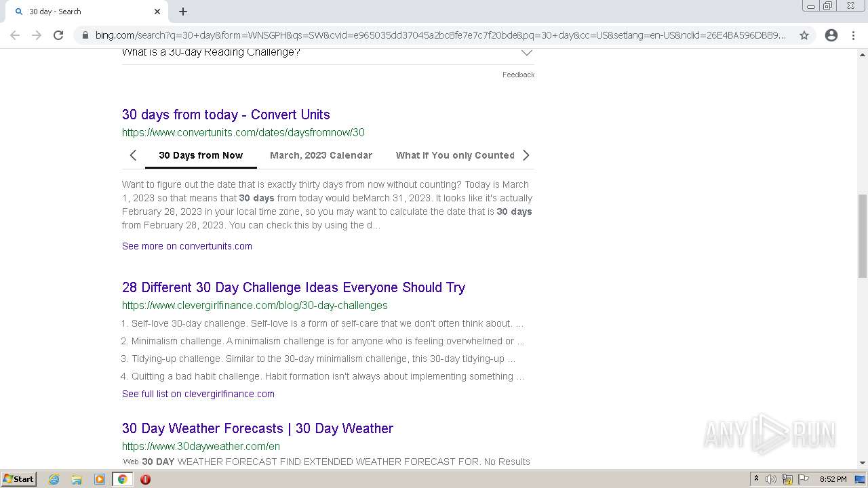Click 'See more on convertunits.com'
Image resolution: width=868 pixels, height=488 pixels.
click(x=187, y=246)
